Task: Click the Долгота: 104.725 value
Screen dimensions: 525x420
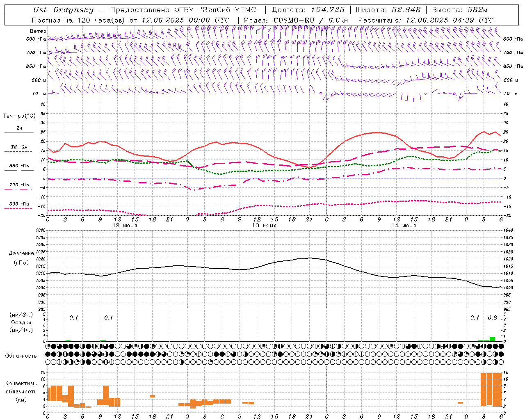Action: tap(308, 10)
